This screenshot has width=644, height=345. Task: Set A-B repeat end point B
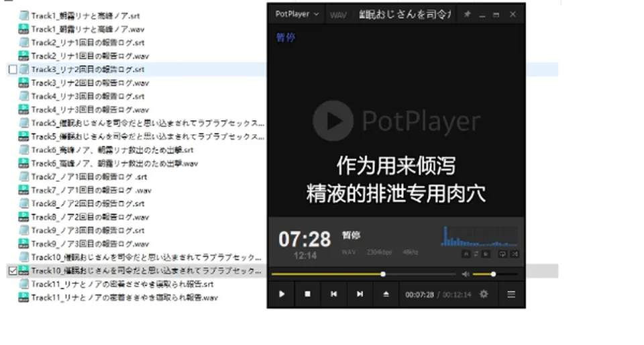tap(486, 254)
